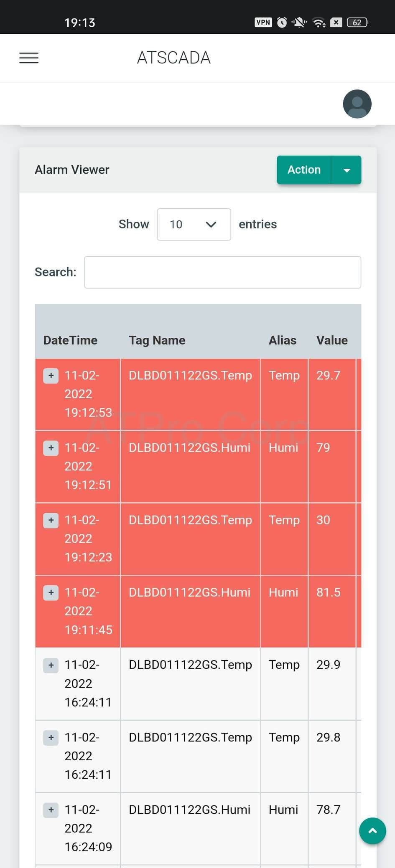
Task: Click the Action button
Action: point(304,170)
